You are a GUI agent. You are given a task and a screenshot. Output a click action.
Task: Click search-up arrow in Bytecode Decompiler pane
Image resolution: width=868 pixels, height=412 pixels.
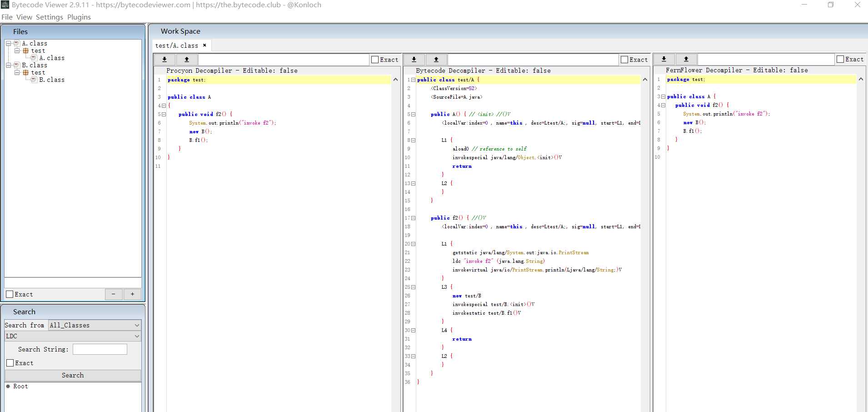436,60
